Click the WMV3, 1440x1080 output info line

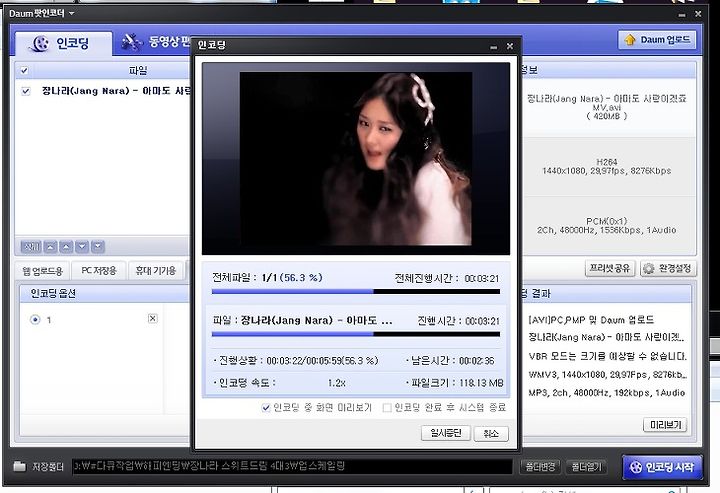[x=607, y=375]
